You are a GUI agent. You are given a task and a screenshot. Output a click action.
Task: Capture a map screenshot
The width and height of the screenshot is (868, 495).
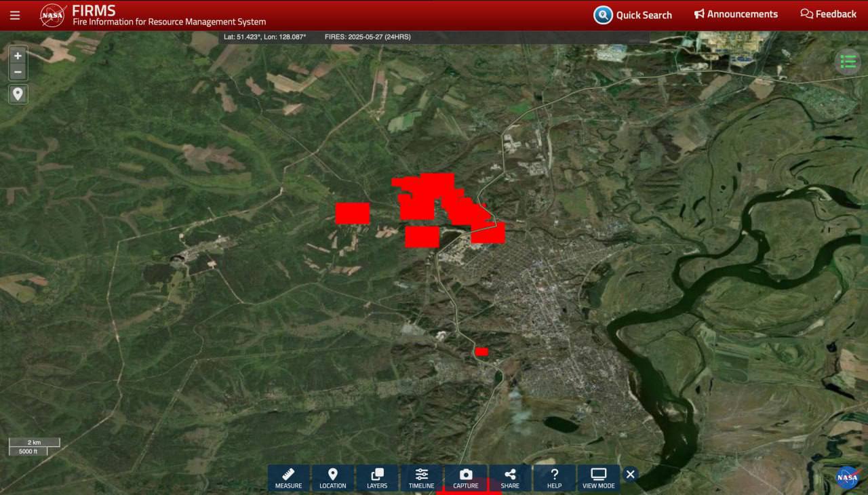(x=466, y=478)
